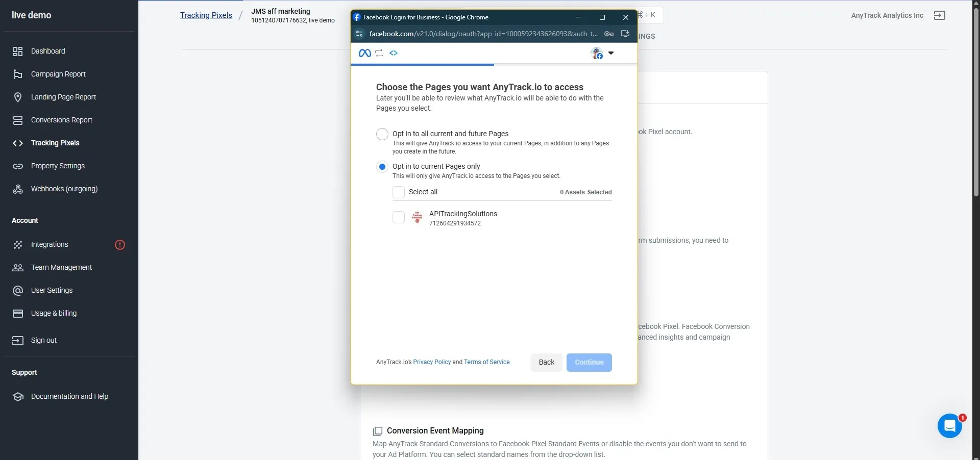Click the top-right sign out arrow icon
Screen dimensions: 980x460
coord(940,15)
